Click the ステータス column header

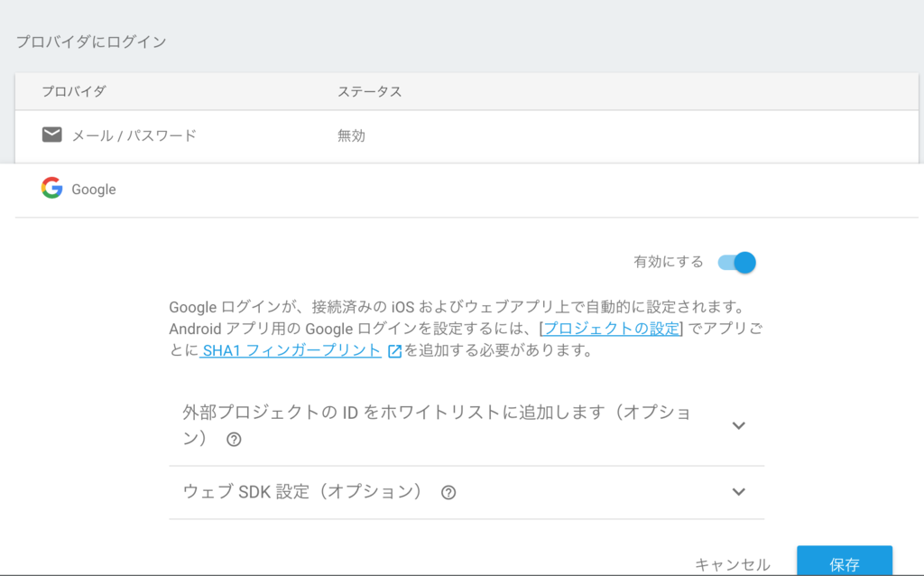point(369,91)
